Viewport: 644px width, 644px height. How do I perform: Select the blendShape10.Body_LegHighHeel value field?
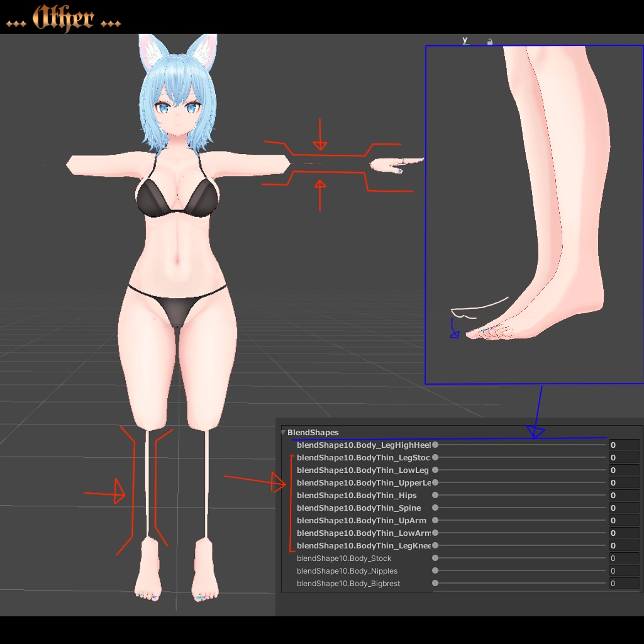pos(625,444)
